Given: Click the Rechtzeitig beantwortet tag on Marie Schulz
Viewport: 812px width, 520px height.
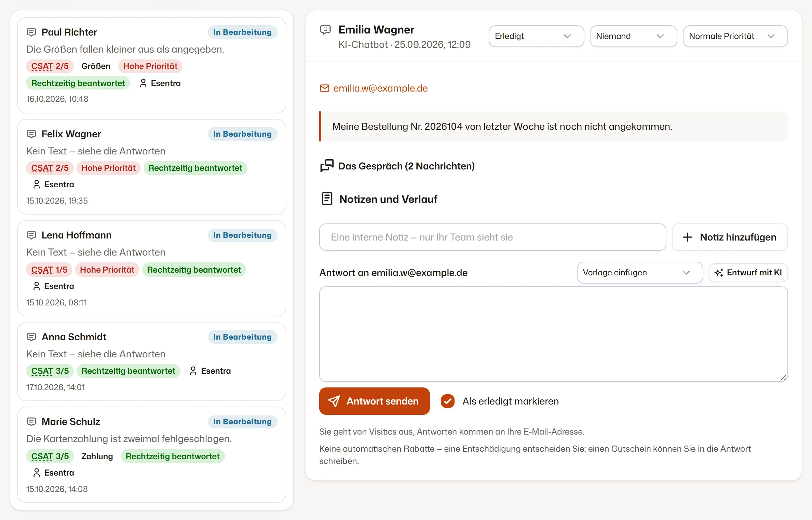Looking at the screenshot, I should [x=173, y=456].
